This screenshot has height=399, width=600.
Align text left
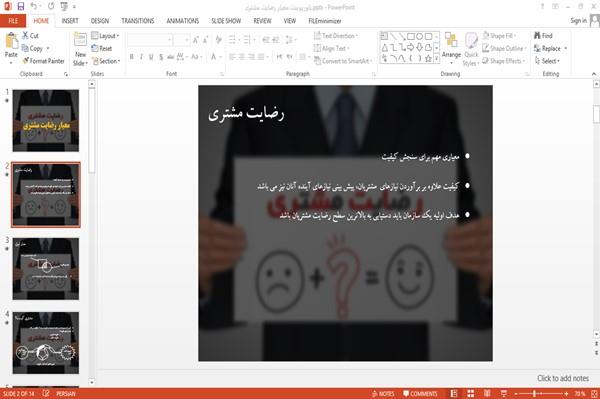point(232,57)
